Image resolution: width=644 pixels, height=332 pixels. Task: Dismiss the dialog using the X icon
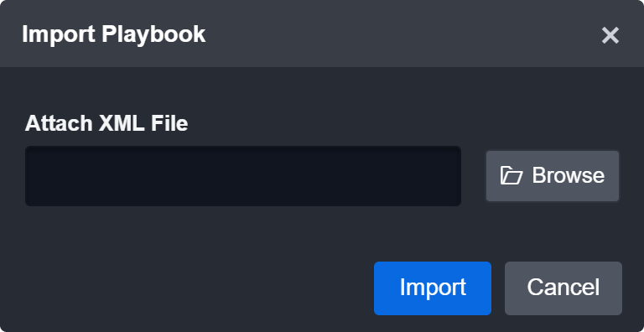point(610,35)
